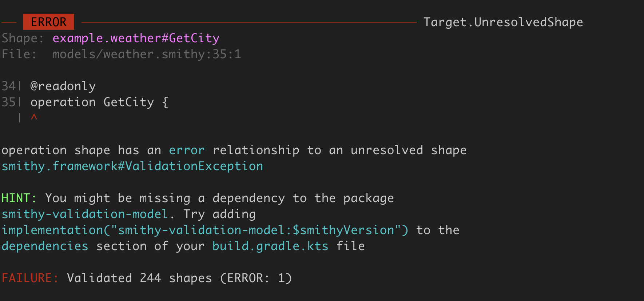Click the '(ERROR: 1)' count text
The image size is (644, 301).
click(256, 278)
